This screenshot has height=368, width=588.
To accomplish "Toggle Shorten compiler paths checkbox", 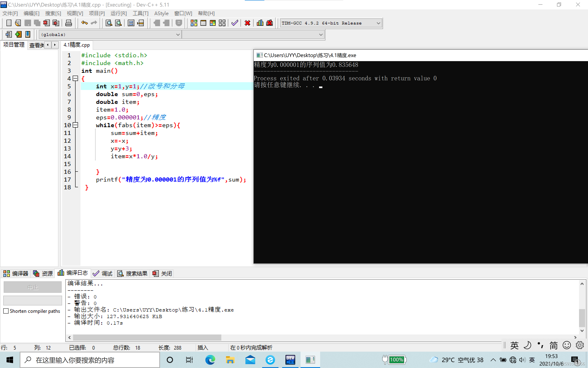I will [6, 311].
